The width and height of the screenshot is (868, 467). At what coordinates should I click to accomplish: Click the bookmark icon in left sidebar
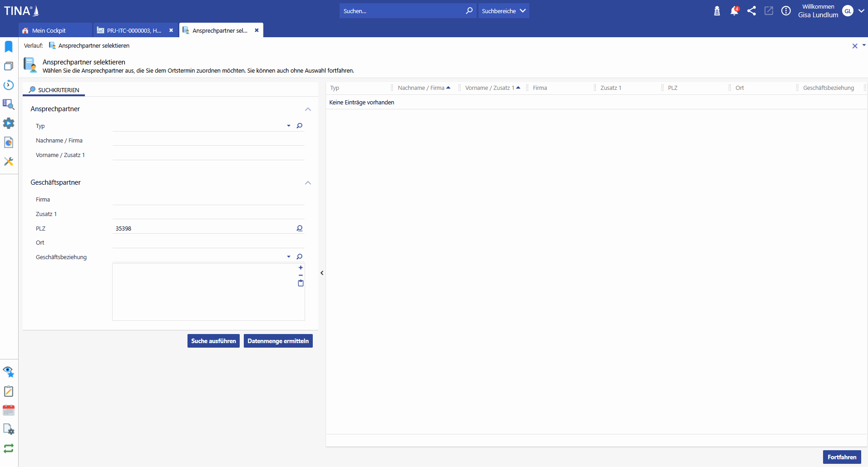pos(9,47)
